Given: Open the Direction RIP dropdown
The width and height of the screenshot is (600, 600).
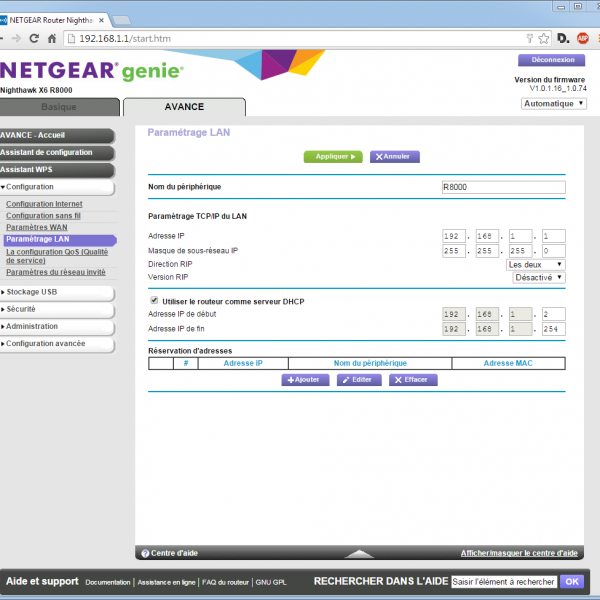Looking at the screenshot, I should [x=536, y=264].
